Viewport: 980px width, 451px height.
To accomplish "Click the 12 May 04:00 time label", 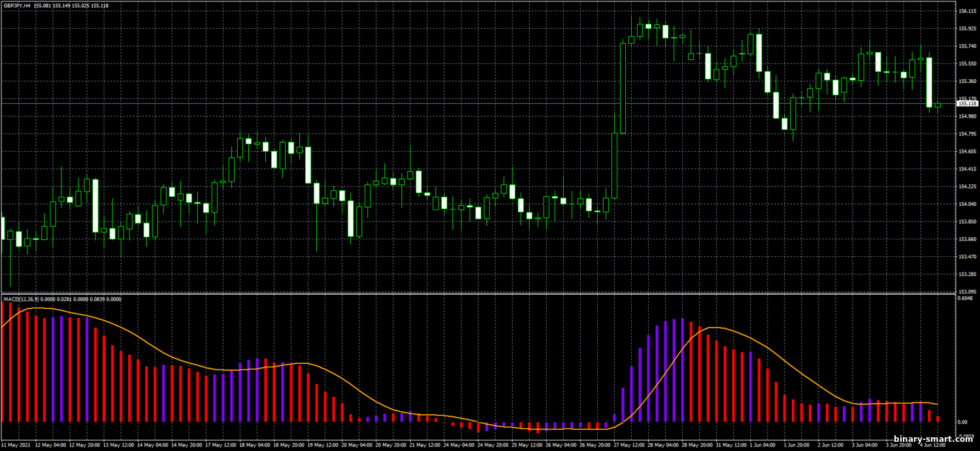I will [x=50, y=445].
